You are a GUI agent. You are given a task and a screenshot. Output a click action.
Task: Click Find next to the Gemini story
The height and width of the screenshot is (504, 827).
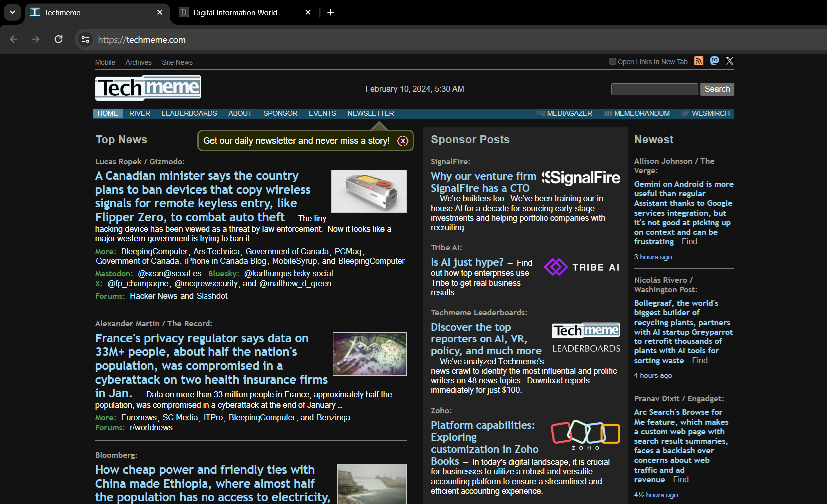(689, 242)
